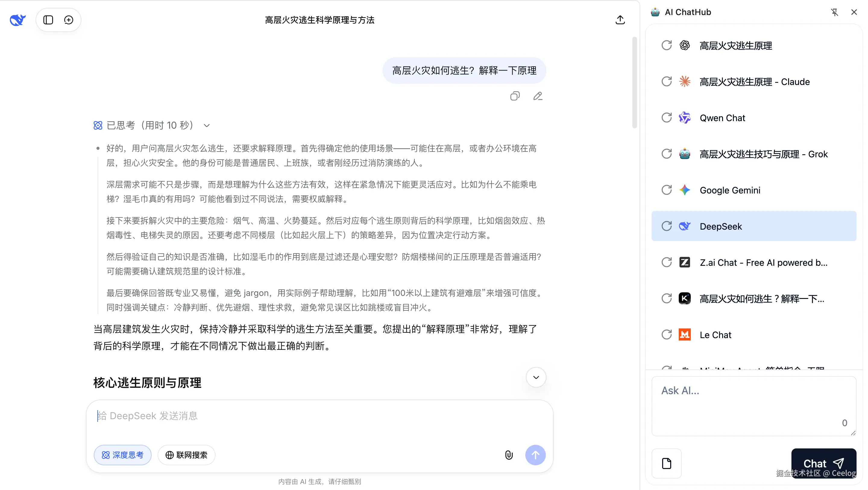Screen dimensions: 868x490
Task: Edit the user message with pencil icon
Action: [538, 96]
